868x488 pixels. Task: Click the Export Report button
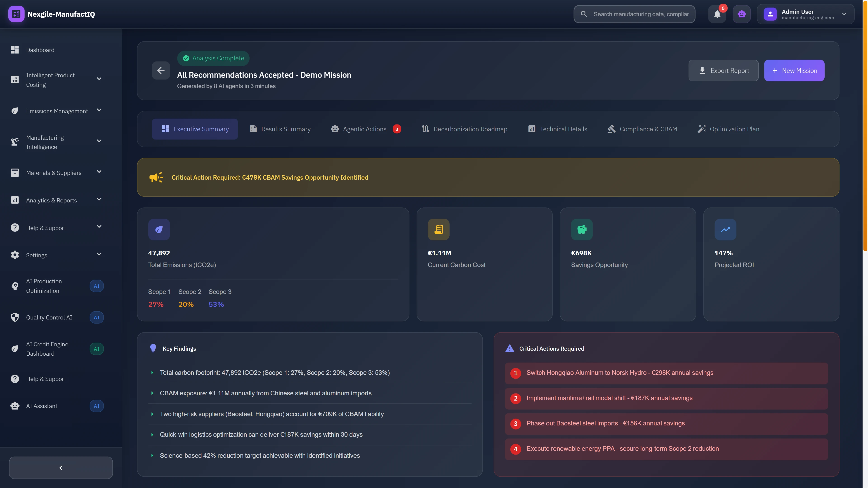(x=723, y=70)
